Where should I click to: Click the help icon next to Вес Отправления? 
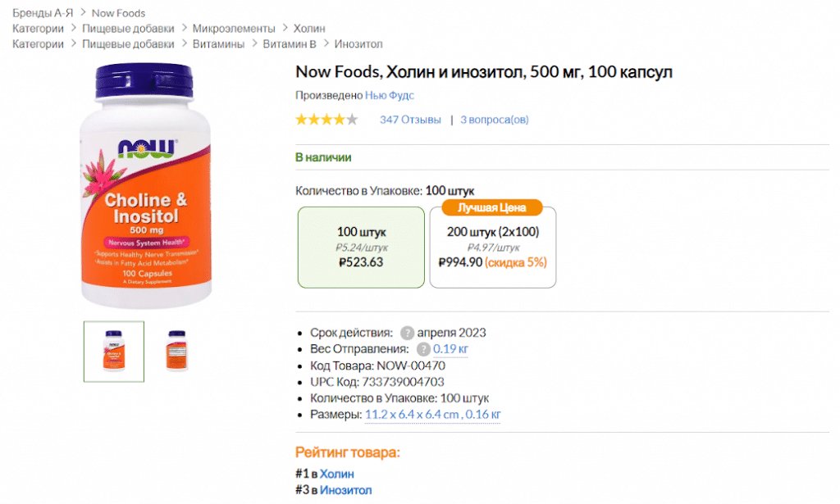point(423,349)
